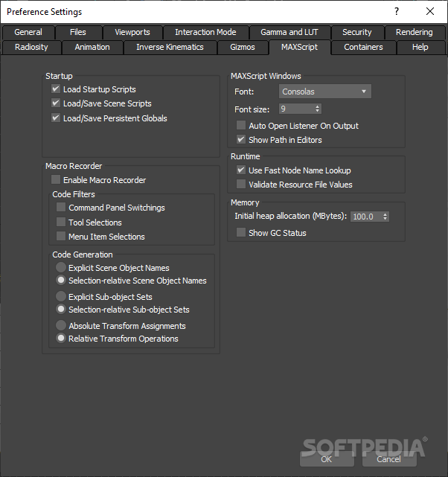Switch to the Rendering tab

click(x=415, y=32)
